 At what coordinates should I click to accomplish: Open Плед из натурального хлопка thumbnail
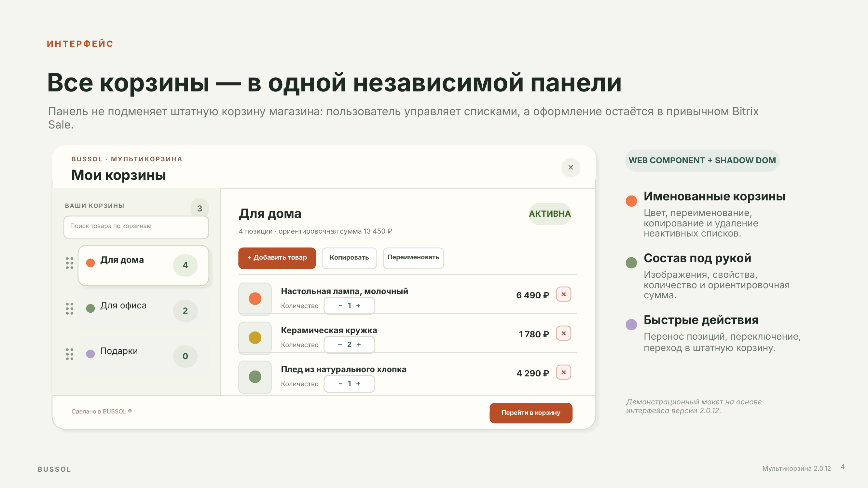(255, 377)
